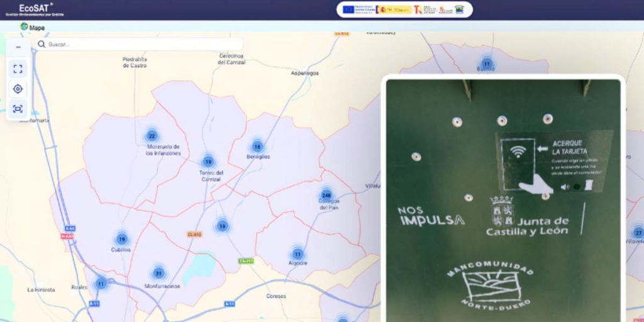Screen dimensions: 644x322
Task: Open the green container photo popup
Action: point(503,199)
